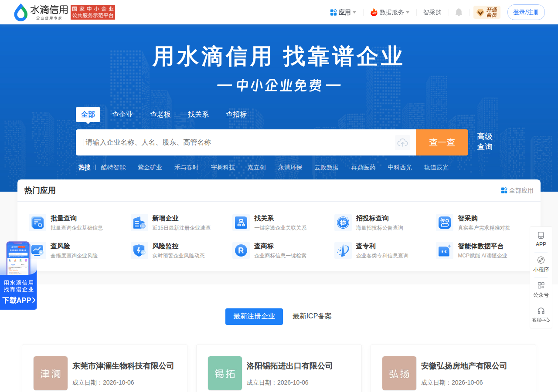Image resolution: width=558 pixels, height=392 pixels.
Task: Select the 找关系 search tab
Action: pyautogui.click(x=198, y=115)
